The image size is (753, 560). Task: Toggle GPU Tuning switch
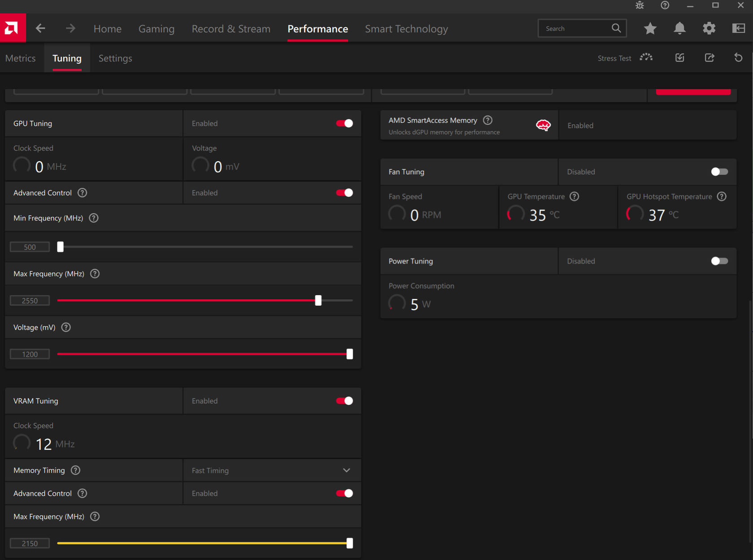coord(345,123)
